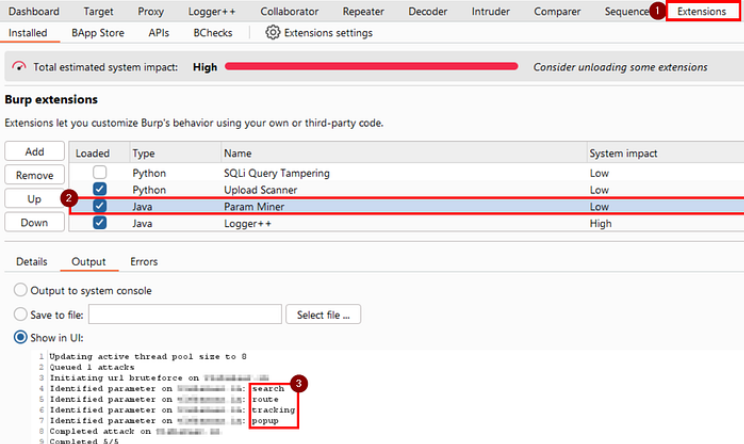This screenshot has width=744, height=444.
Task: Select the SQLi Query Tampering row name
Action: coord(277,173)
